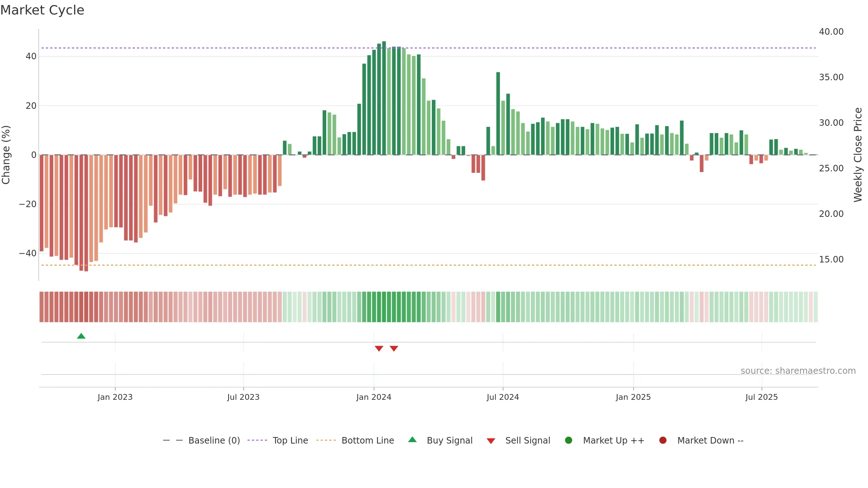Toggle the Top Line legend entry

click(x=277, y=440)
